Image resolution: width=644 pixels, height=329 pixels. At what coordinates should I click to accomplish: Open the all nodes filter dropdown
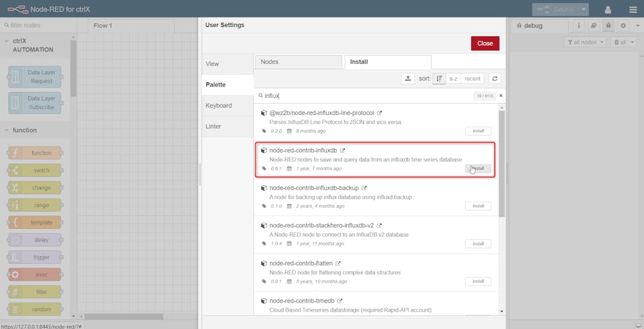click(585, 42)
